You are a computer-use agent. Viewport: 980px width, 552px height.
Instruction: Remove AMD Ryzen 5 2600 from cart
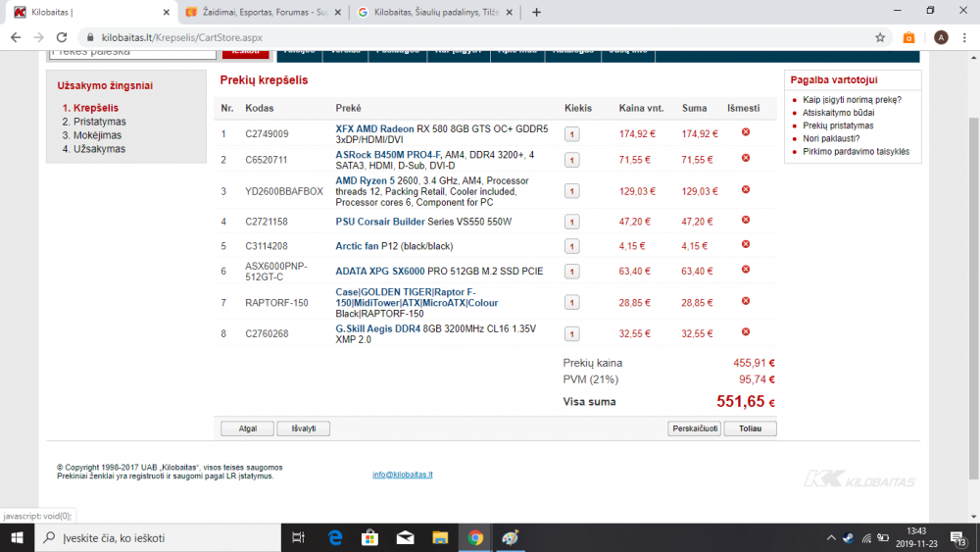click(746, 189)
